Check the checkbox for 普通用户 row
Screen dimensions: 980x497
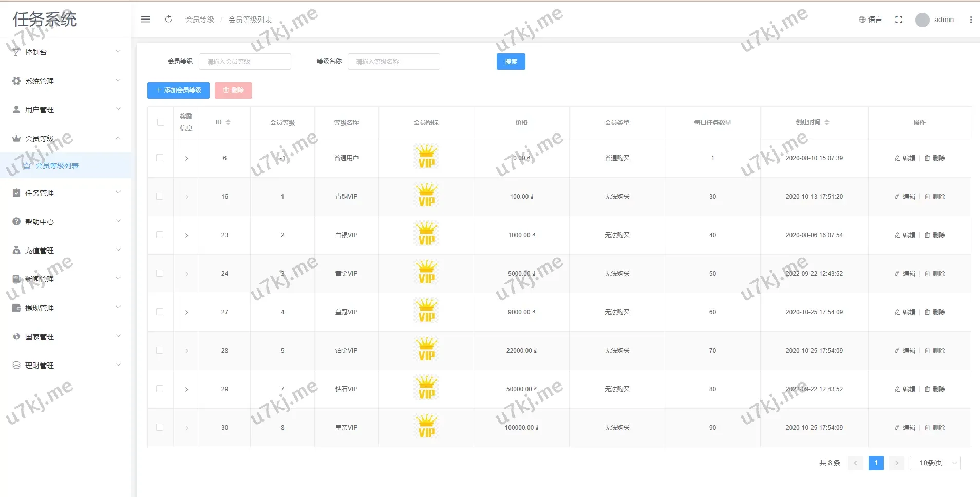coord(160,158)
